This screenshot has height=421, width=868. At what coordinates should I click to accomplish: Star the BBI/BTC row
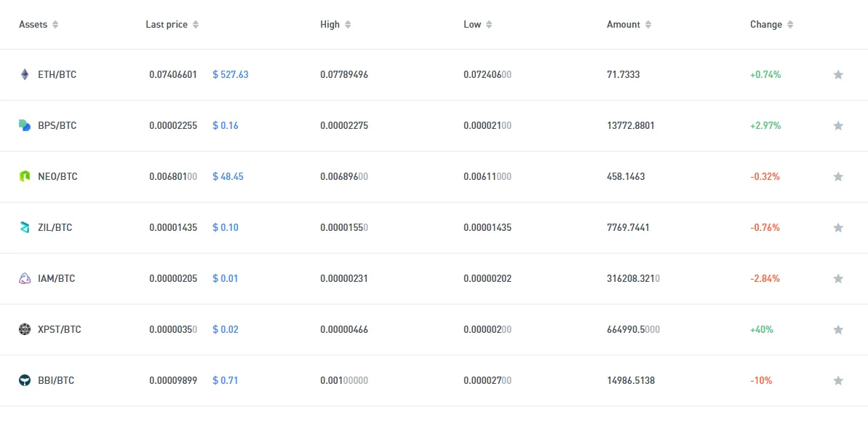pyautogui.click(x=838, y=380)
